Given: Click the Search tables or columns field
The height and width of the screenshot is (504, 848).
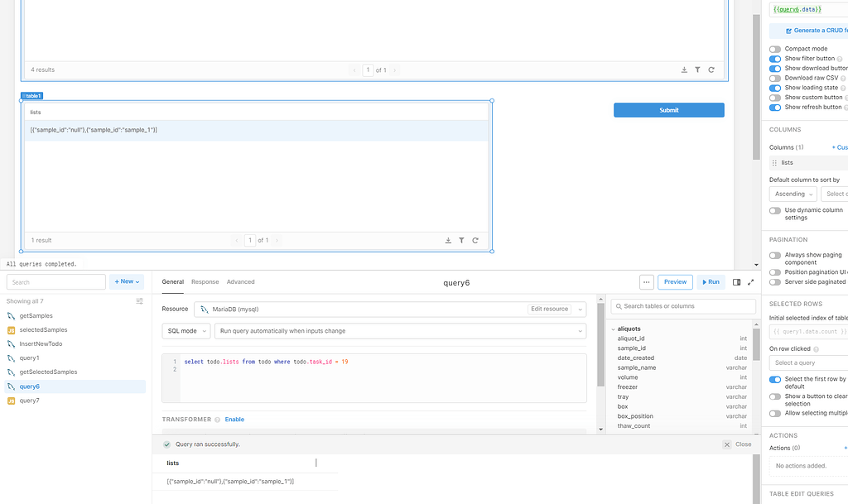Looking at the screenshot, I should pyautogui.click(x=683, y=306).
